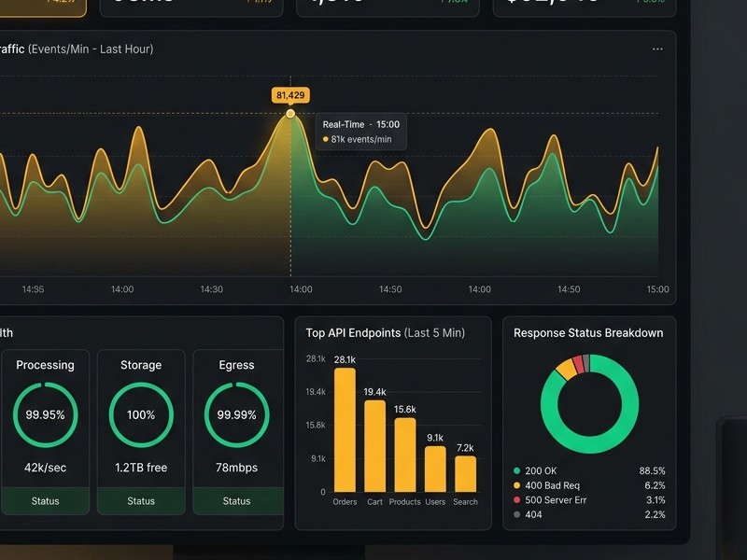Click the 15:00 time axis label at right end

[x=658, y=289]
